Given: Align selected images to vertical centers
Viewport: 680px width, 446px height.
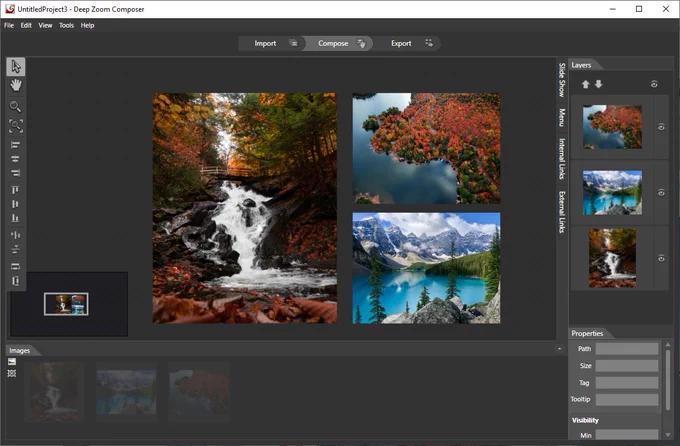Looking at the screenshot, I should (16, 204).
